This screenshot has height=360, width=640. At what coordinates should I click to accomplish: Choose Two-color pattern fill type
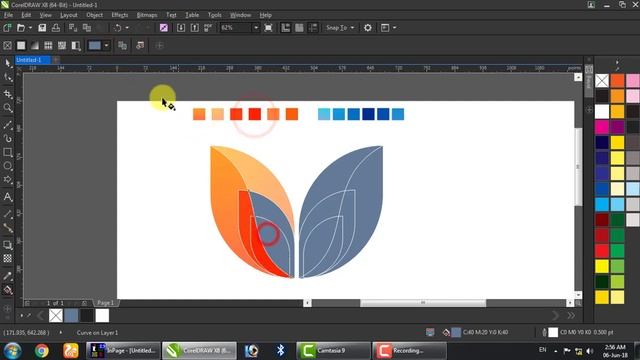(x=76, y=45)
